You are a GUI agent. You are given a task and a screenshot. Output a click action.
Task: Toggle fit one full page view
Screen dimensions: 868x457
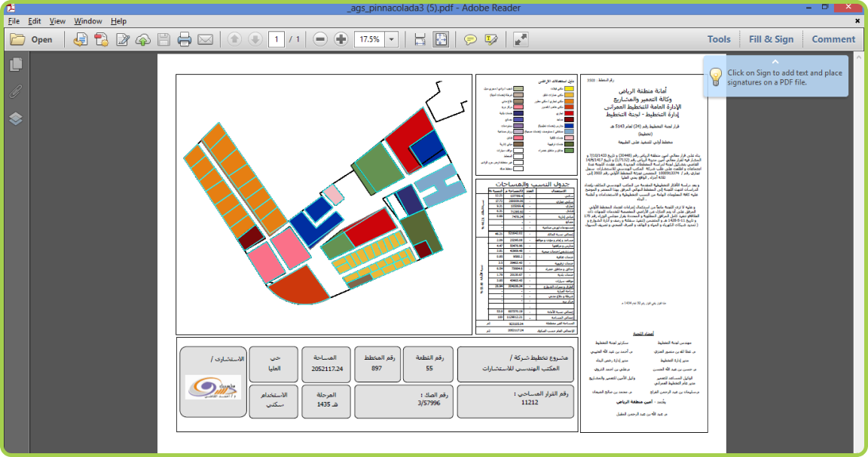pos(441,39)
